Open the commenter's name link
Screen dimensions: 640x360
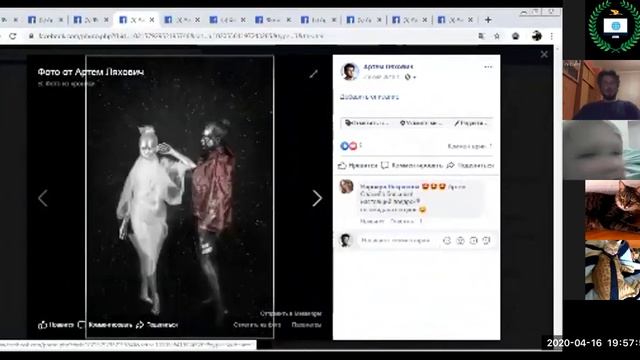point(389,187)
